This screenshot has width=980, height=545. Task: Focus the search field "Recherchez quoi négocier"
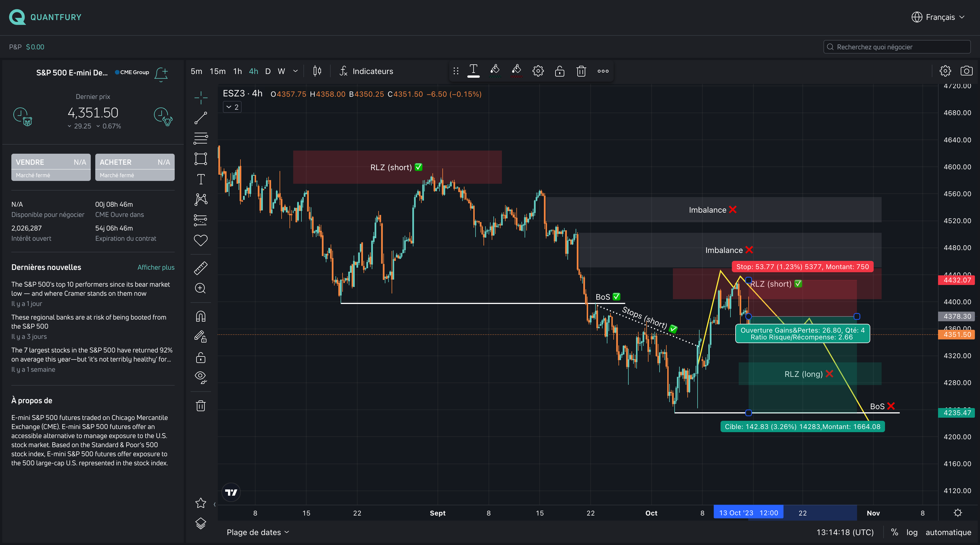click(897, 47)
